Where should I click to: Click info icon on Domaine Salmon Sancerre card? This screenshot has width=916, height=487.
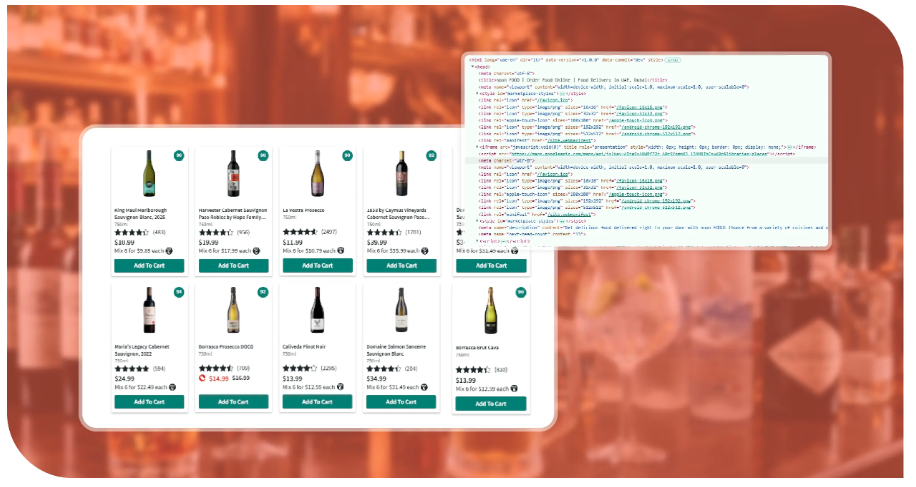click(424, 387)
